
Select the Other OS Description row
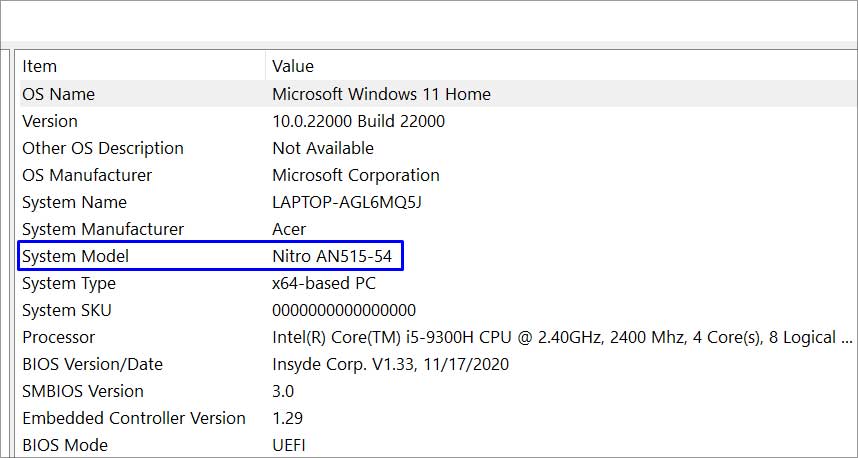(438, 148)
